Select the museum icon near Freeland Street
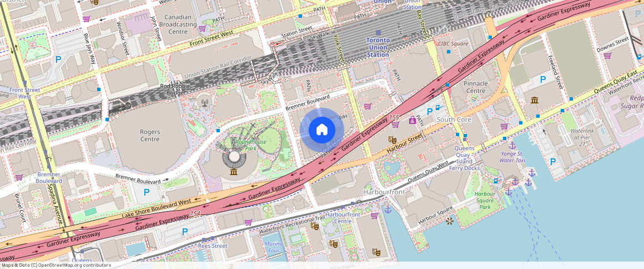The width and height of the screenshot is (644, 269). pyautogui.click(x=534, y=100)
